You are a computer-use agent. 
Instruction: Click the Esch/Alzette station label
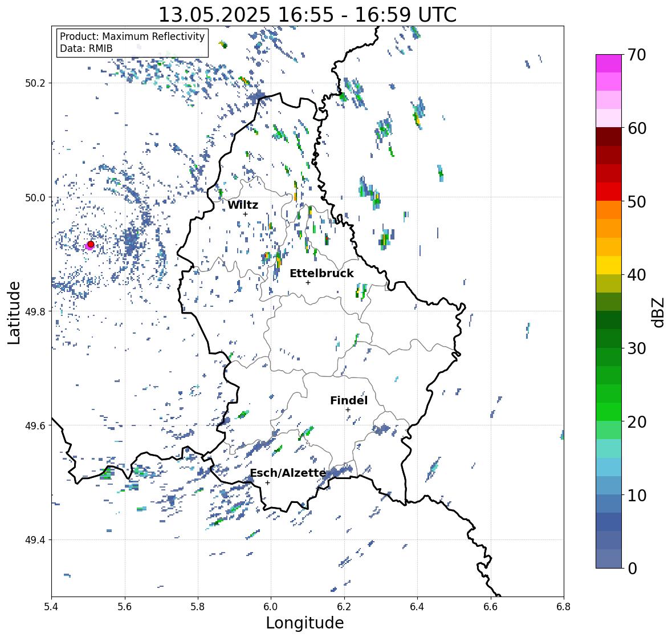[x=288, y=473]
